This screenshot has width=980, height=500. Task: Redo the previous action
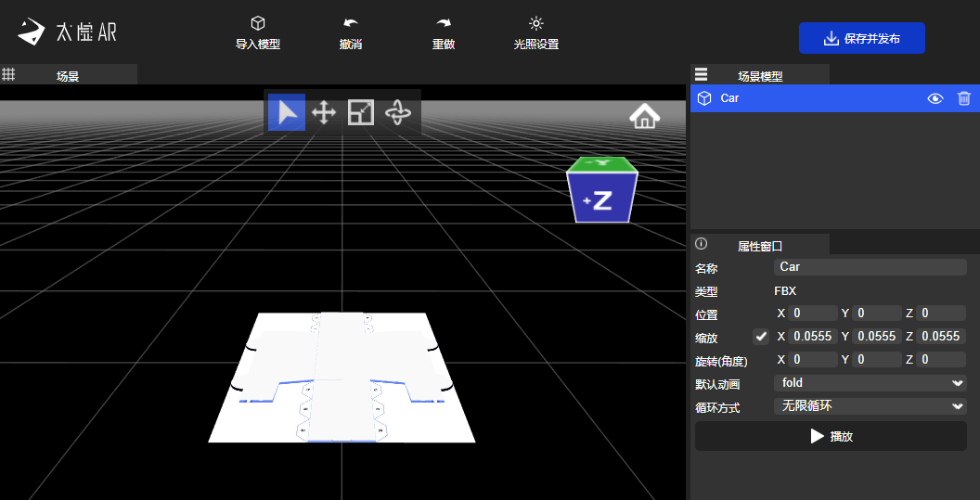coord(443,23)
